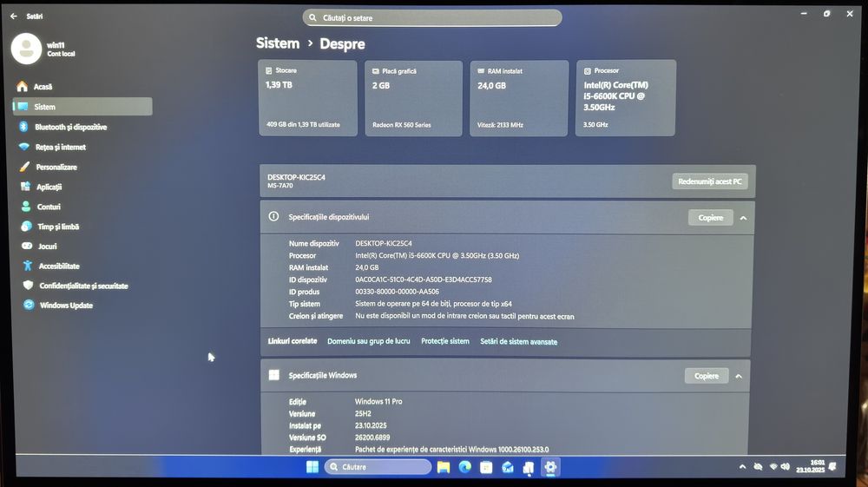Image resolution: width=868 pixels, height=487 pixels.
Task: Open Microsoft Store from the taskbar
Action: click(486, 467)
